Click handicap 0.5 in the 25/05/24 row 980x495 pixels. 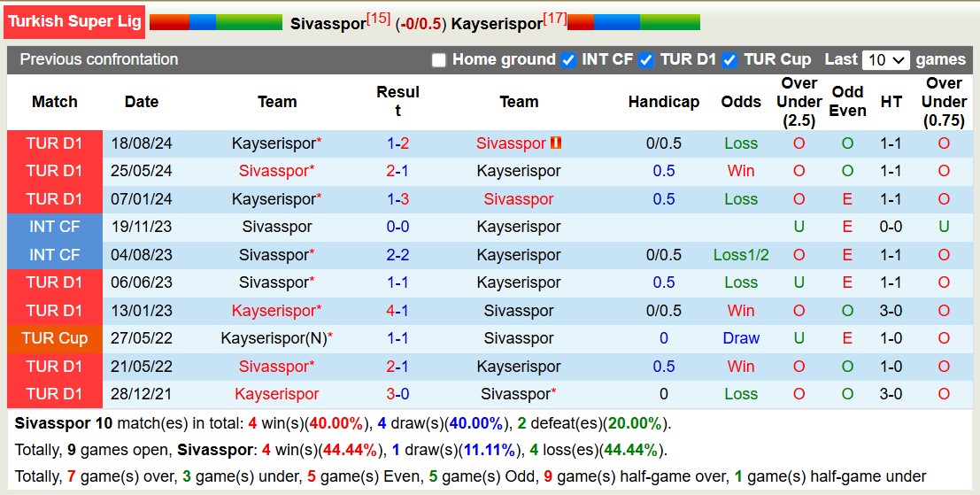[x=663, y=171]
